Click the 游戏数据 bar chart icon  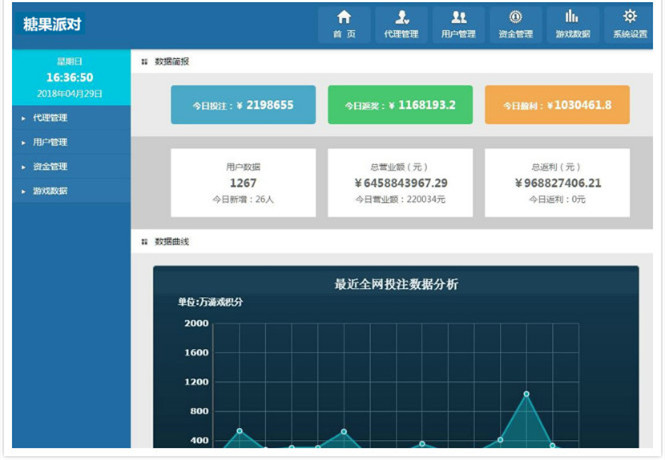572,18
